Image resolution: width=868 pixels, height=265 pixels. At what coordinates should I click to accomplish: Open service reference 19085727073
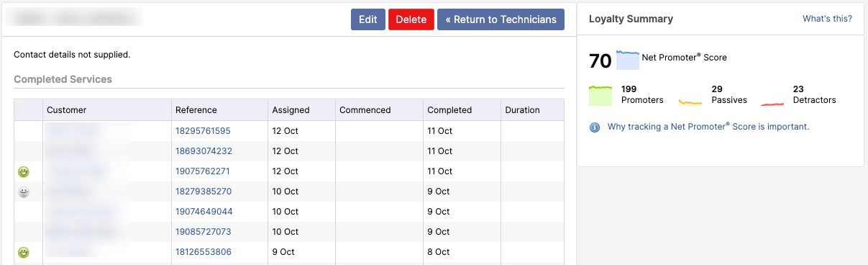coord(204,232)
